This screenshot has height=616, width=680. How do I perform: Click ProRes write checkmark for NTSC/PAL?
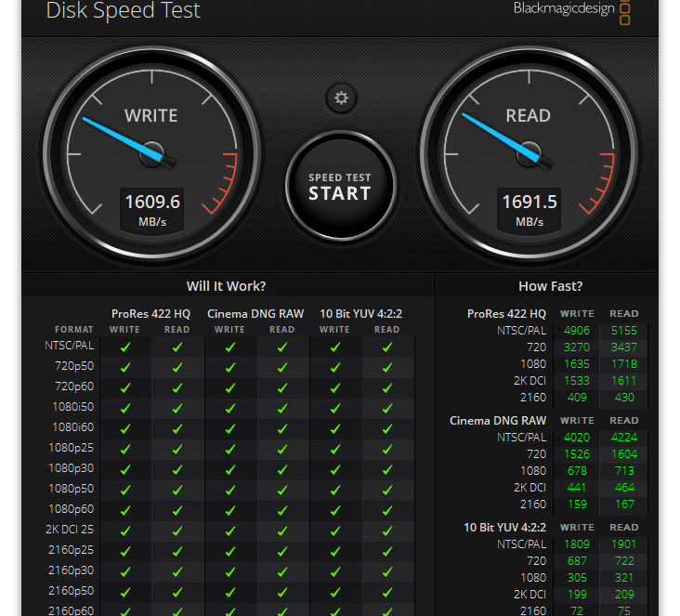pos(125,347)
